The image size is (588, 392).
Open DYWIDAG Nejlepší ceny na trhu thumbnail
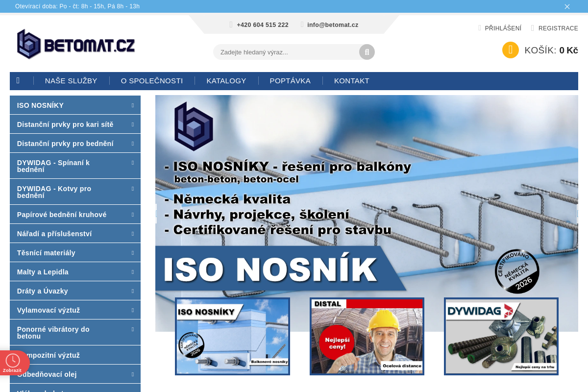pyautogui.click(x=501, y=336)
